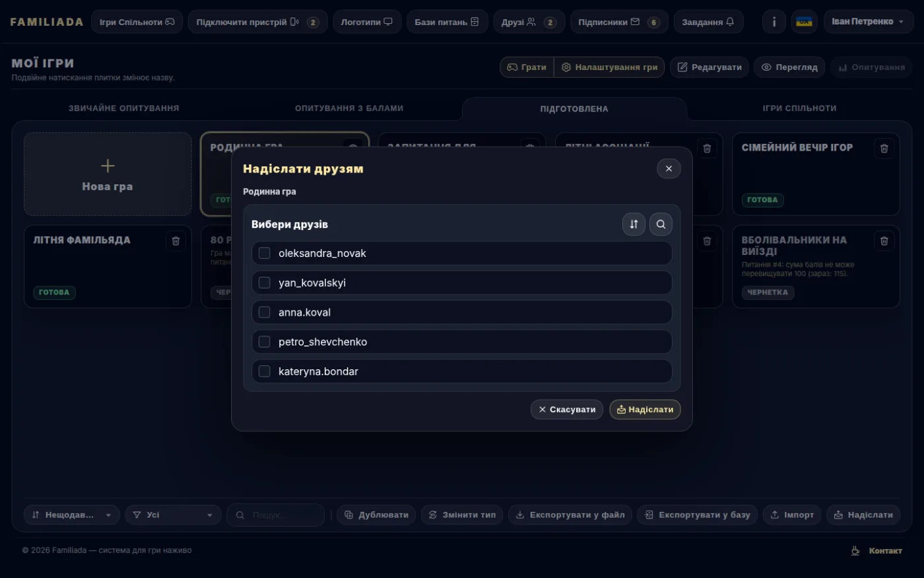924x578 pixels.
Task: Open the Друзі page
Action: [529, 22]
